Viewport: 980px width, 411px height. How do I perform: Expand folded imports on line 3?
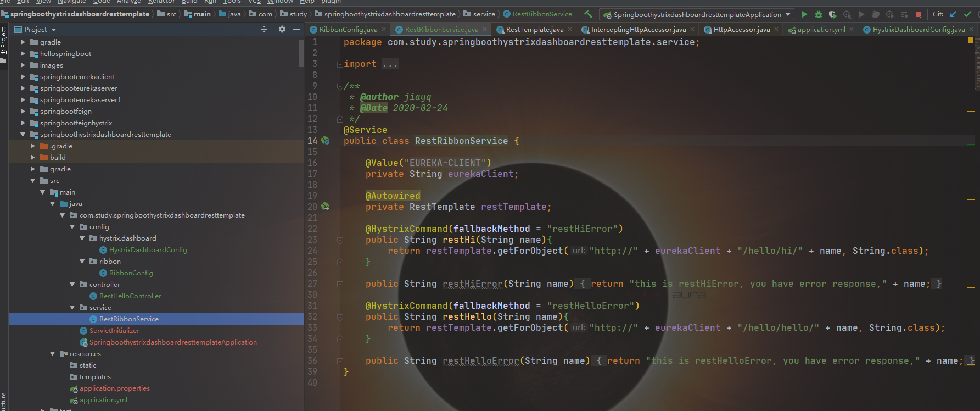click(x=340, y=64)
